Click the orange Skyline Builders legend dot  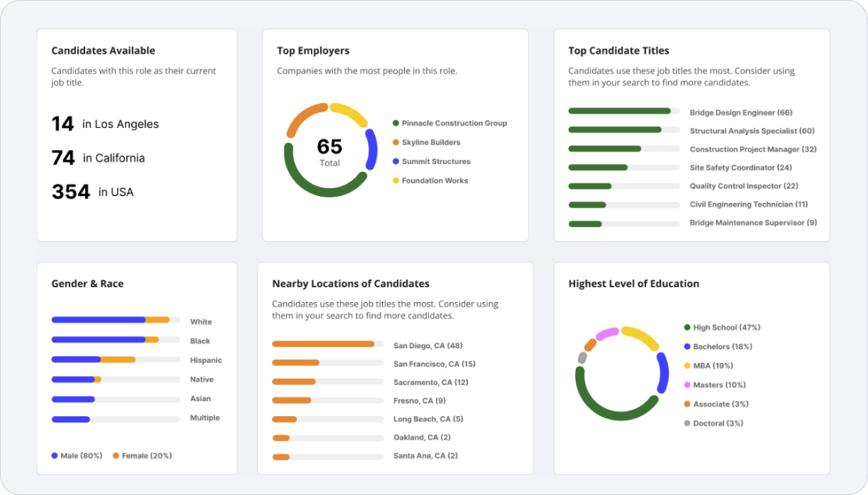[396, 143]
